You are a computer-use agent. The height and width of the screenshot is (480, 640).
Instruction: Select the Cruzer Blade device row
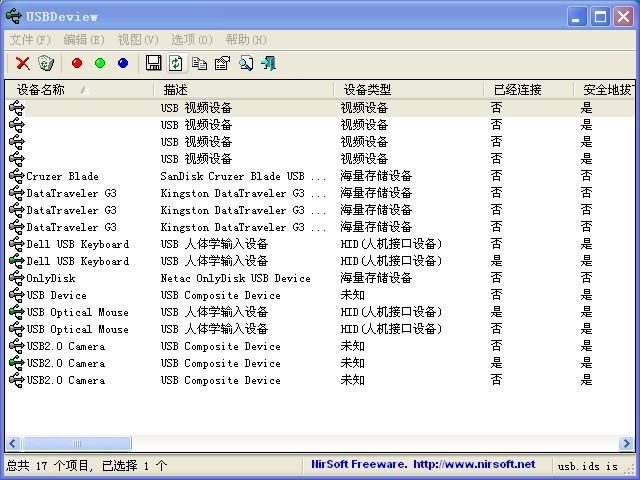[x=62, y=176]
